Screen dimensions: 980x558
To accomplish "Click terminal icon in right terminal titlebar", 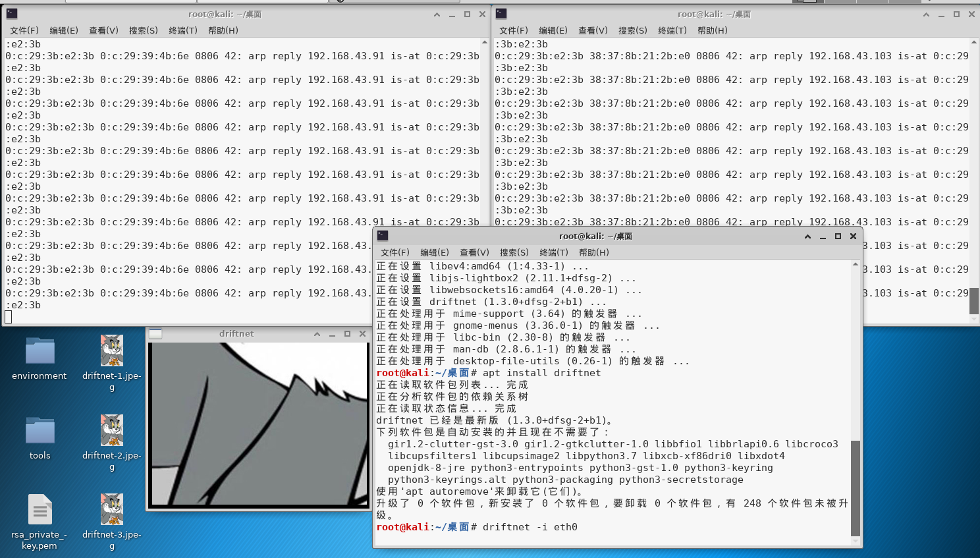I will pyautogui.click(x=501, y=14).
